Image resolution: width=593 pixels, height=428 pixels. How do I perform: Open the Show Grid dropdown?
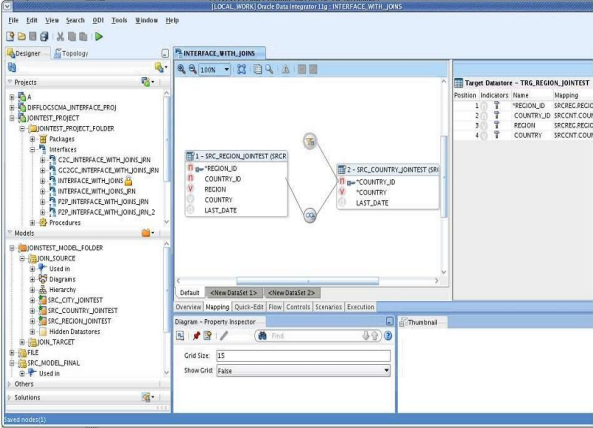(386, 371)
